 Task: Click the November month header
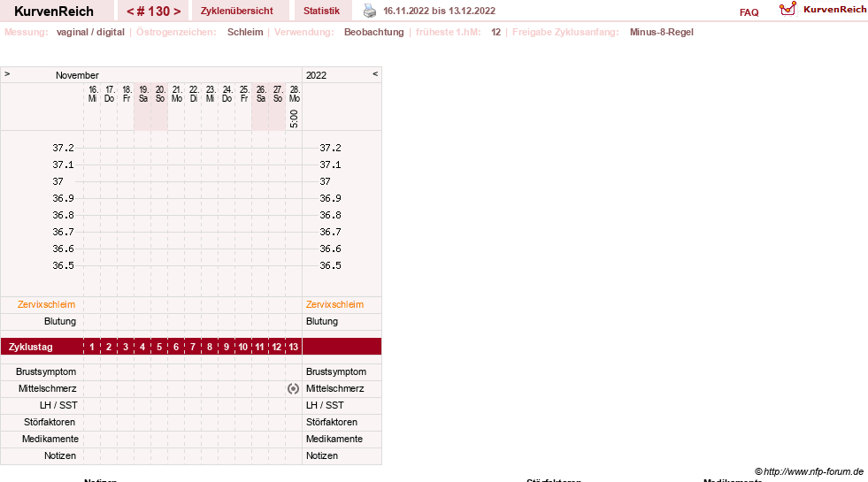(x=77, y=75)
